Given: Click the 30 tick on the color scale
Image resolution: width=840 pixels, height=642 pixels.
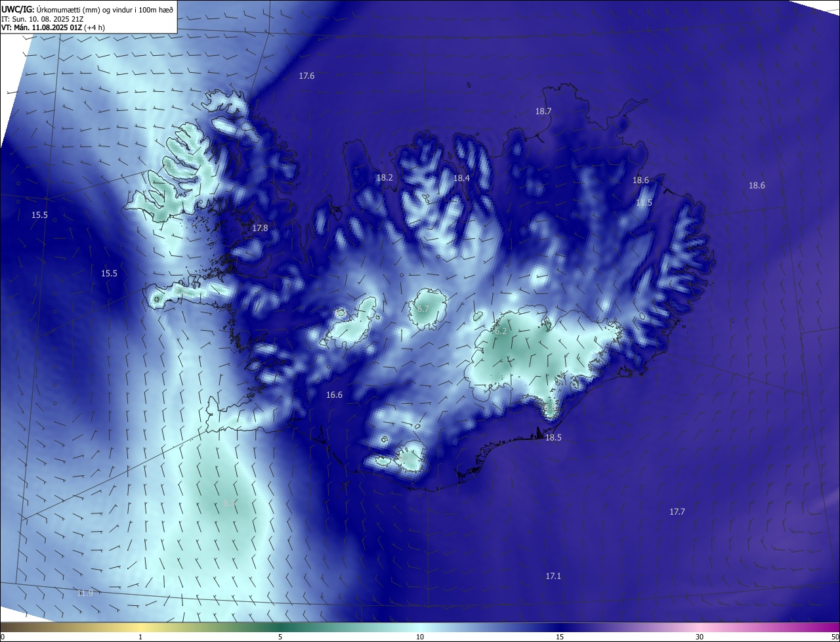Looking at the screenshot, I should coord(700,637).
